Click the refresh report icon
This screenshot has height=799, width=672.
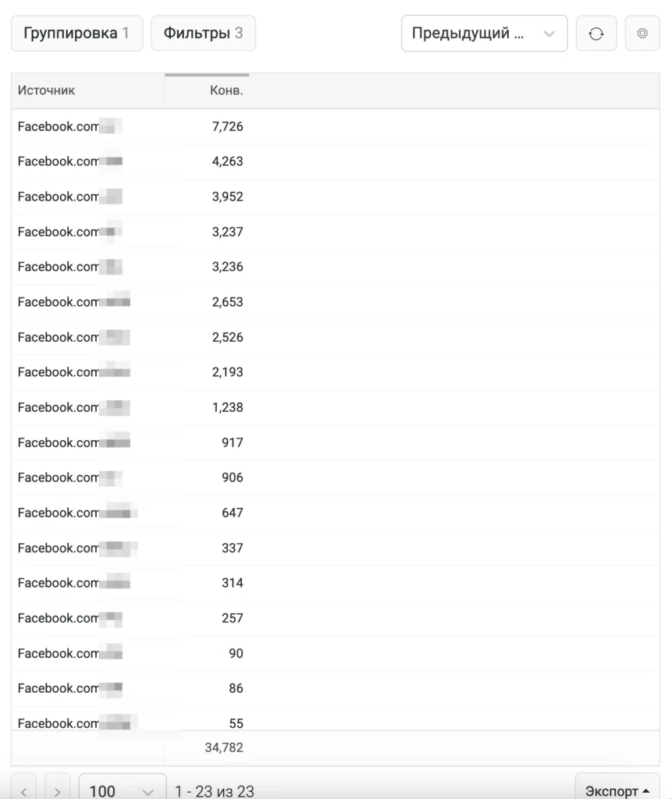tap(596, 34)
